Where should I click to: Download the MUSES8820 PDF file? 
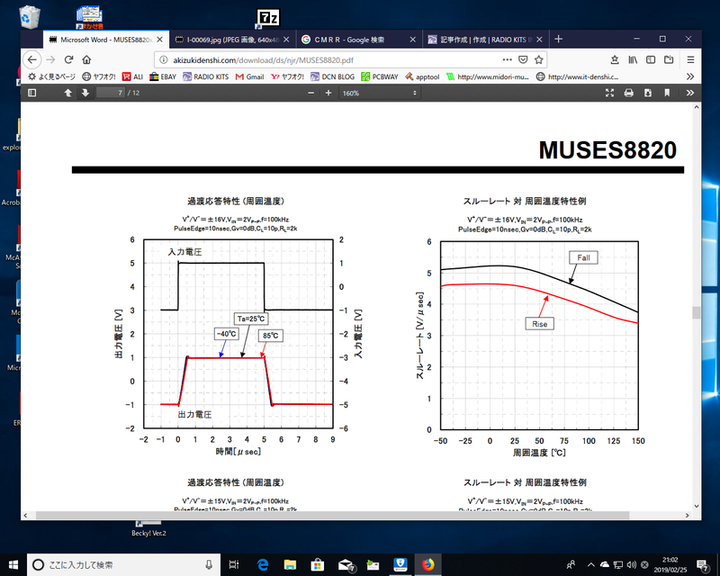click(x=647, y=93)
